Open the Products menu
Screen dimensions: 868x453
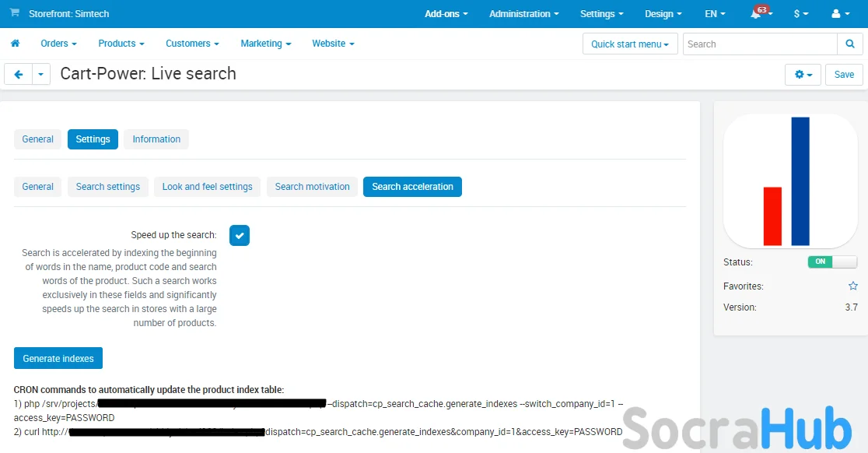click(121, 44)
